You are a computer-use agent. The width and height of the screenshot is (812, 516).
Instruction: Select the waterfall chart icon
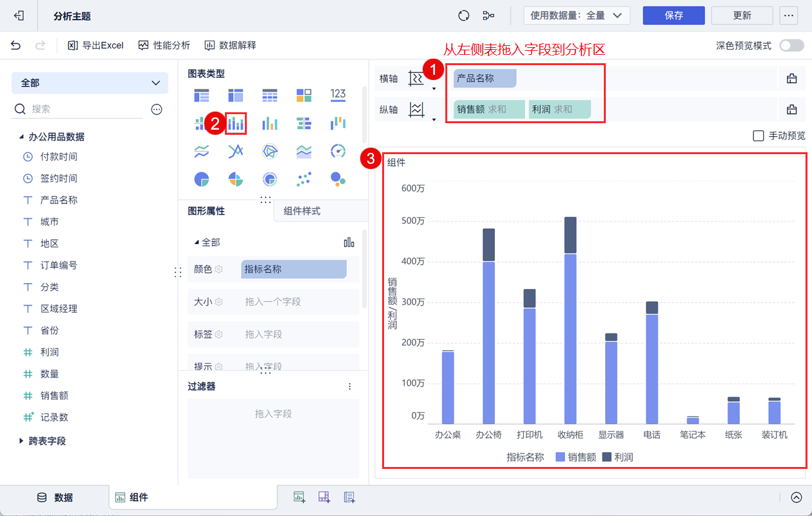[338, 123]
